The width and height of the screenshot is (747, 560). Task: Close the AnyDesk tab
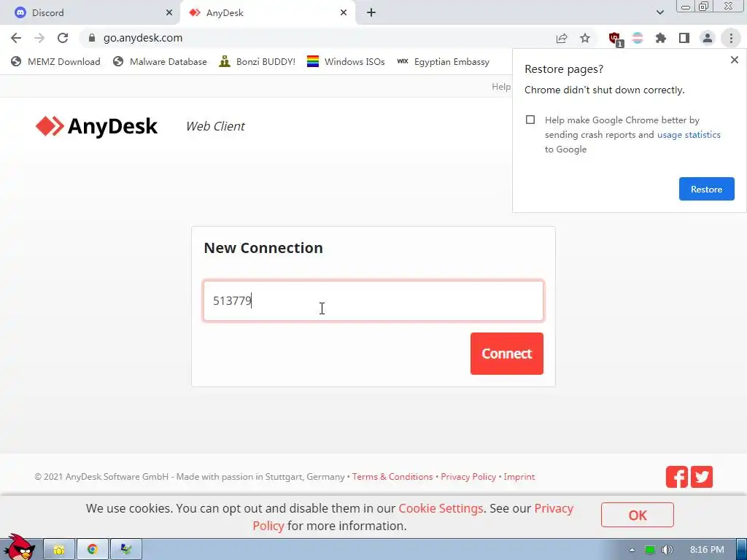point(344,13)
